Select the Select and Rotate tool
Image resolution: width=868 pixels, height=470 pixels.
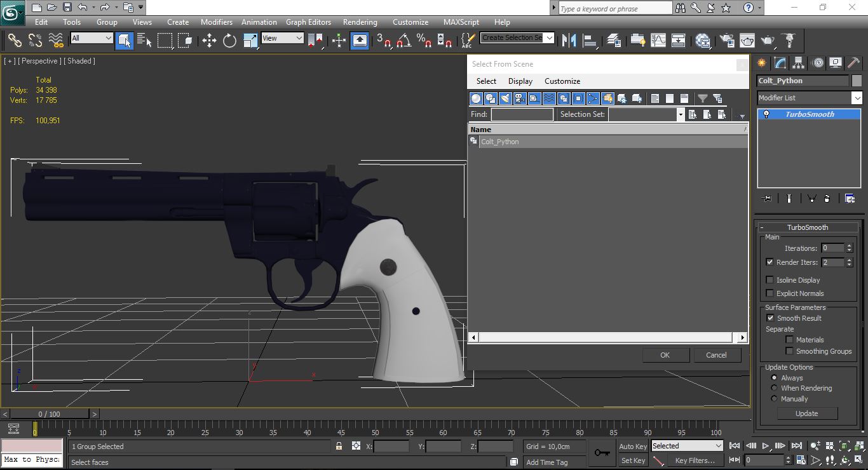tap(229, 41)
